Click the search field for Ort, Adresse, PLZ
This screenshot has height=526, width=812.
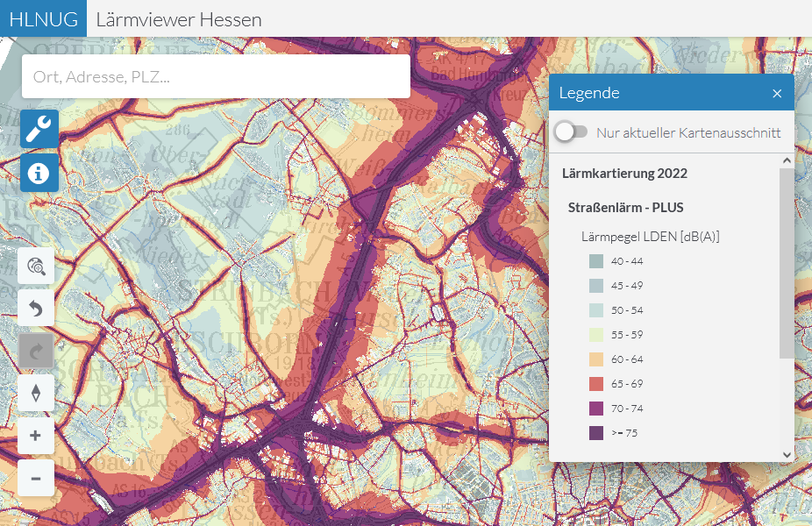click(216, 77)
